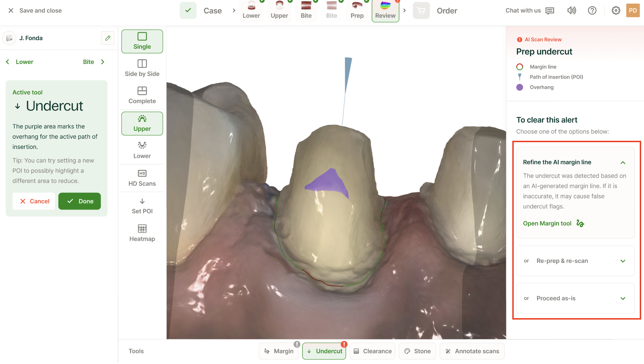Open settings gear icon
Screen dimensions: 644x364
click(616, 11)
